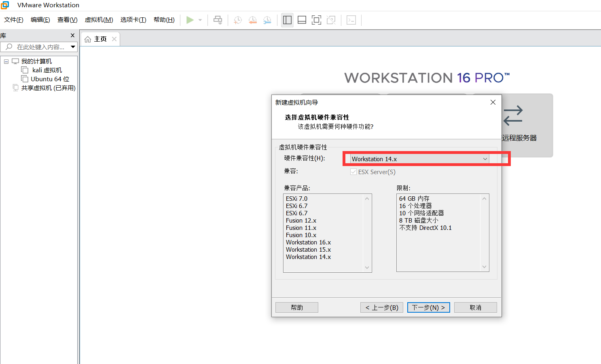Open the 查看(V) menu

[x=68, y=20]
